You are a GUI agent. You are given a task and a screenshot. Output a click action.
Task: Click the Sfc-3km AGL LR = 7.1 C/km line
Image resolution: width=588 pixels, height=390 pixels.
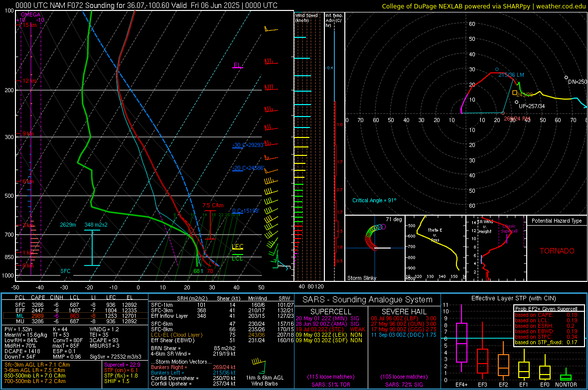point(37,365)
